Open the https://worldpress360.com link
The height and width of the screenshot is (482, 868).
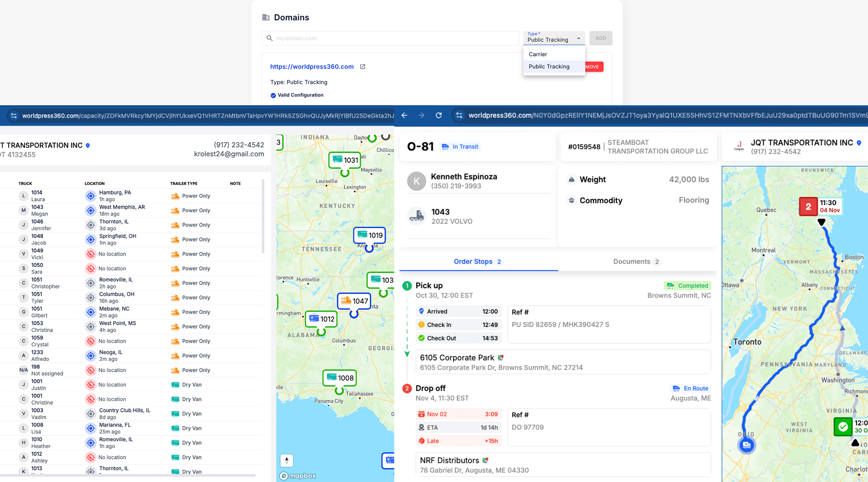click(x=311, y=67)
